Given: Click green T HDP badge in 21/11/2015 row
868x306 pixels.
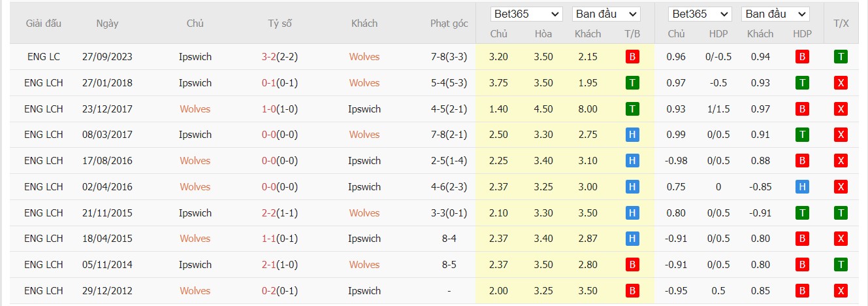Looking at the screenshot, I should (802, 212).
